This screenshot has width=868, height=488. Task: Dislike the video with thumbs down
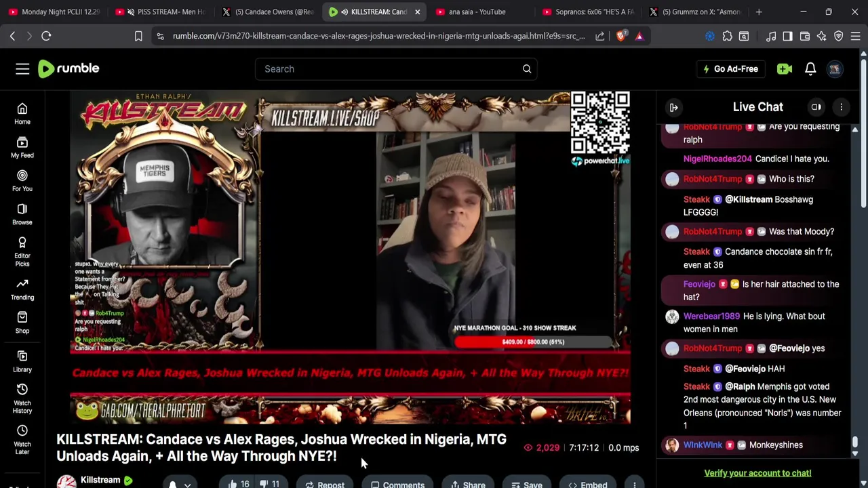pos(270,483)
